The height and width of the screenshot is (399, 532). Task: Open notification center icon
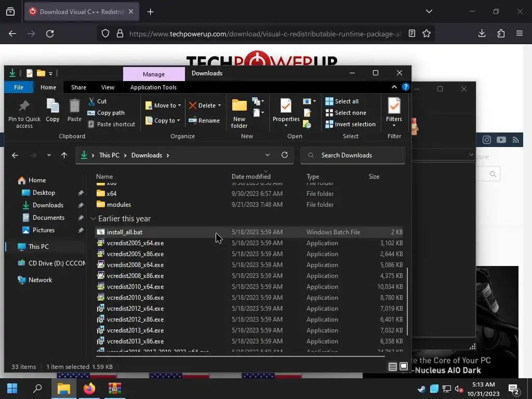(x=514, y=389)
